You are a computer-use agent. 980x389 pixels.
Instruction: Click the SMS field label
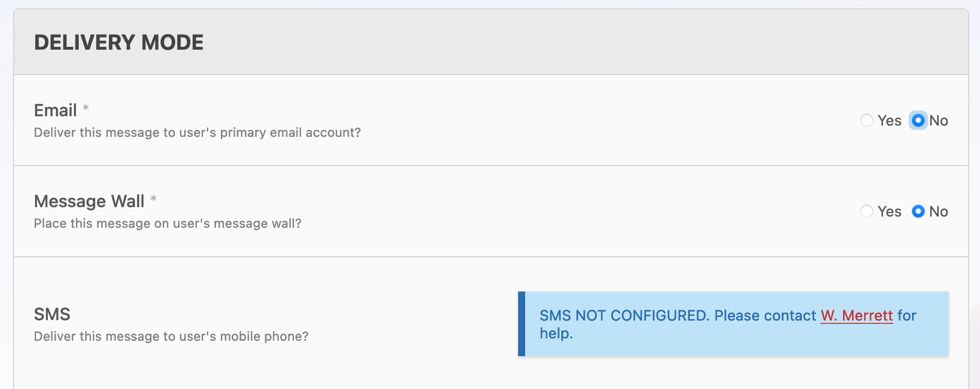(52, 314)
